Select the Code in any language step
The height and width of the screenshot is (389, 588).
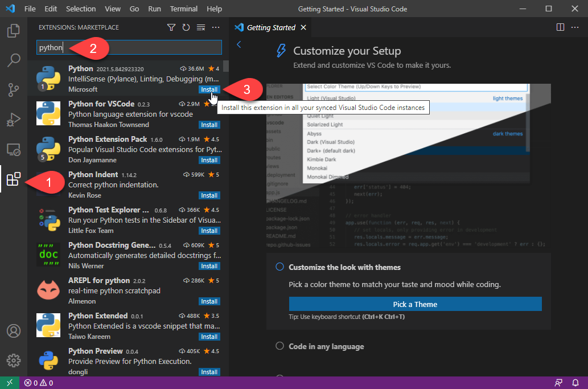326,346
